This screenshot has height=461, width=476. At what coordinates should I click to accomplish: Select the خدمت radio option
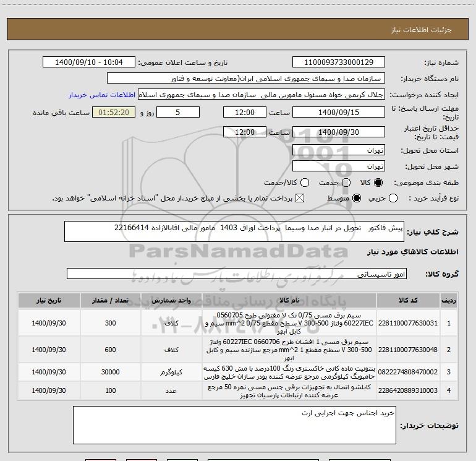tap(346, 183)
